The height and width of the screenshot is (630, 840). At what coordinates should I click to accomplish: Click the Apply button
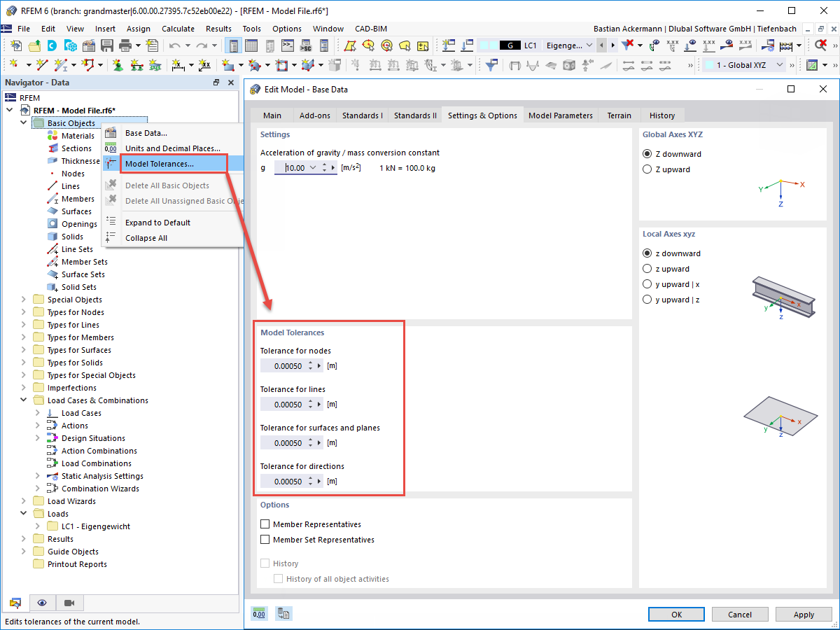pyautogui.click(x=804, y=614)
